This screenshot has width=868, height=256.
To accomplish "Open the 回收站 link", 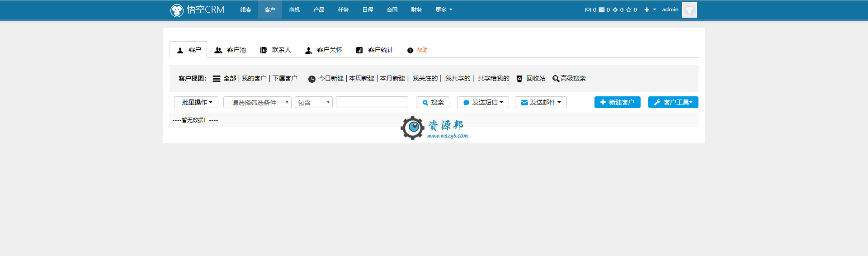I will [x=536, y=78].
